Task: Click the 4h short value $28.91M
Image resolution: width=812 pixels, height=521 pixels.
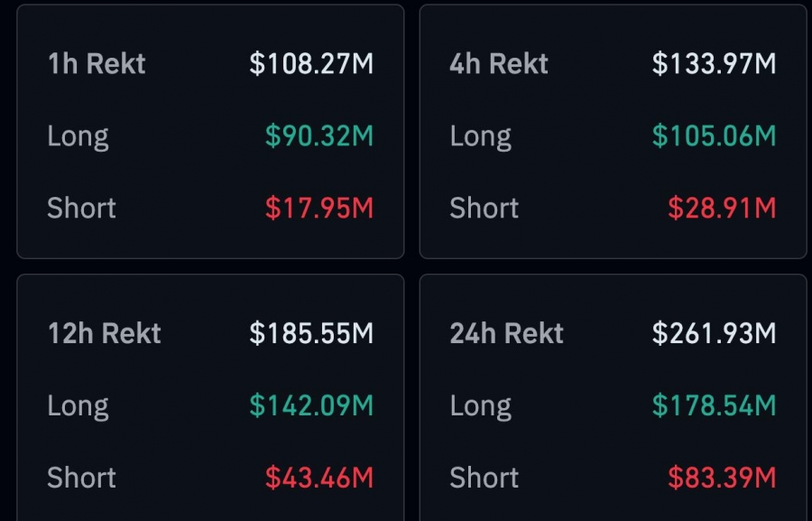Action: pyautogui.click(x=722, y=209)
